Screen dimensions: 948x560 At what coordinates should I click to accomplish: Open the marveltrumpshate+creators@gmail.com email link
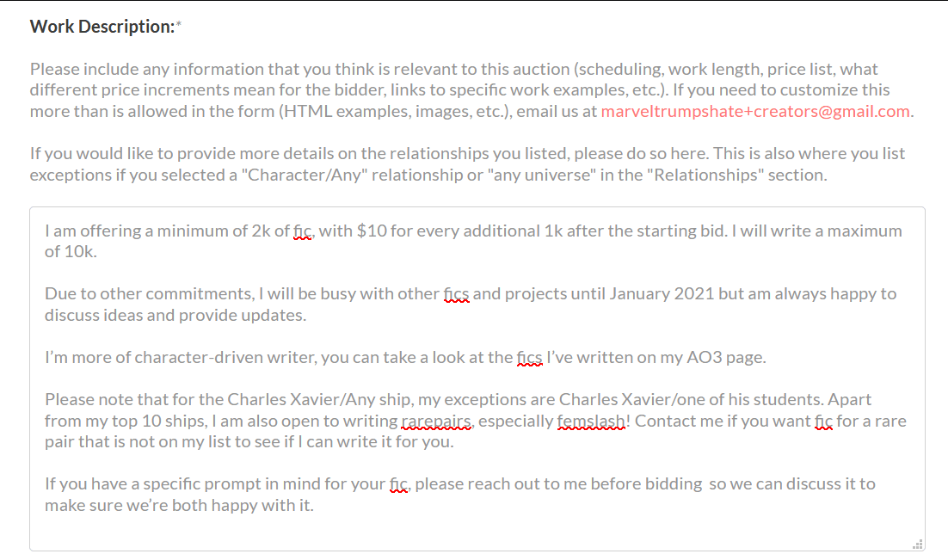pyautogui.click(x=755, y=111)
